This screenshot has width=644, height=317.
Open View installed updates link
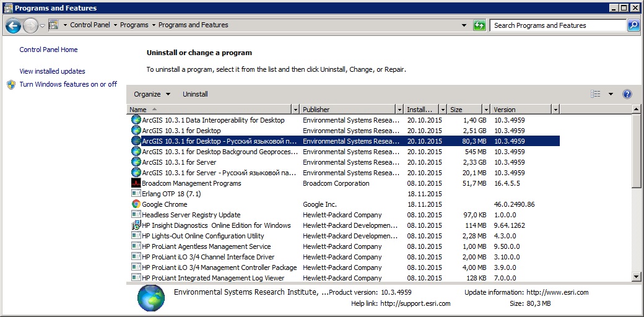(x=52, y=71)
